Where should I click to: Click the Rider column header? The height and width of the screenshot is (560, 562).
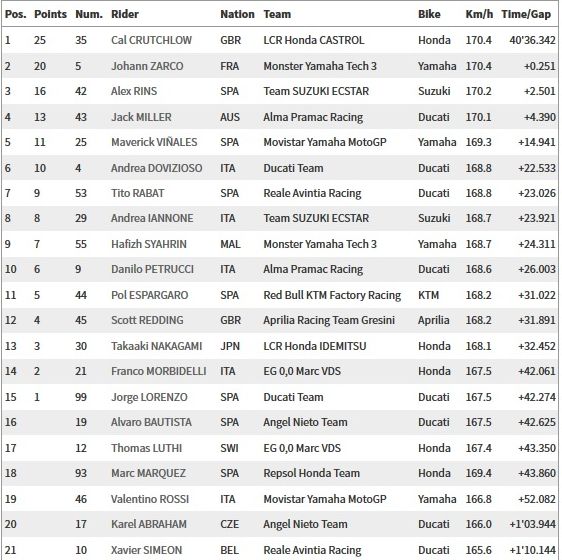point(125,14)
